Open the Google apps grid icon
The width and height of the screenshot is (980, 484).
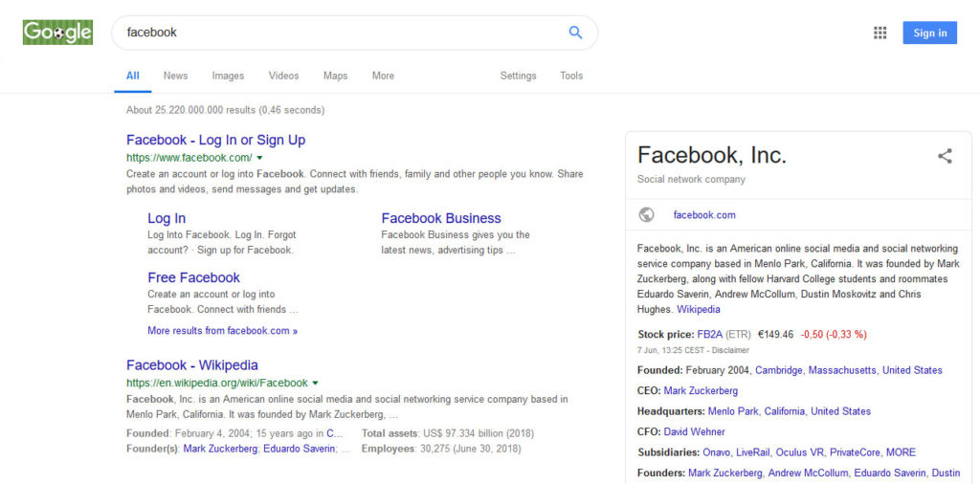click(880, 33)
